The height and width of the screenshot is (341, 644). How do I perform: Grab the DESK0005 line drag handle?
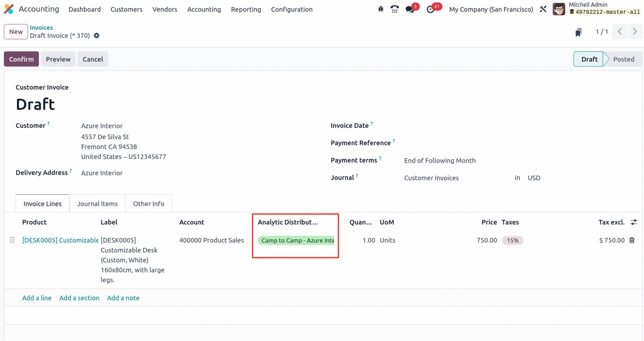[12, 240]
